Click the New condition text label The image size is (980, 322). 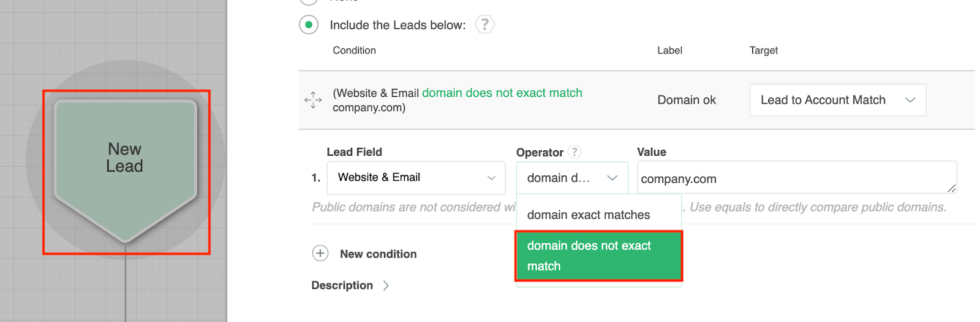pos(378,254)
